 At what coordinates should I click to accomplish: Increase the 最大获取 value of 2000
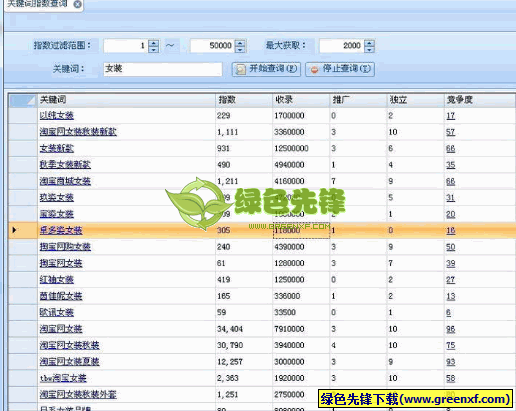pyautogui.click(x=369, y=43)
